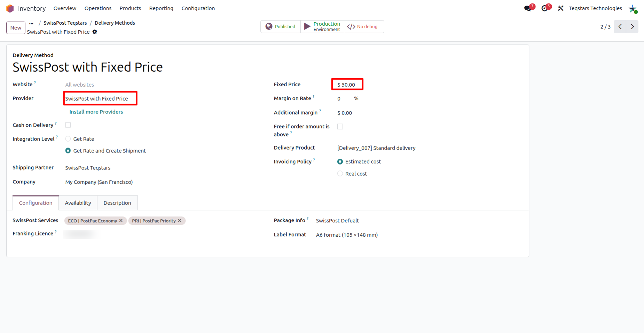Open the Overview menu

point(65,8)
